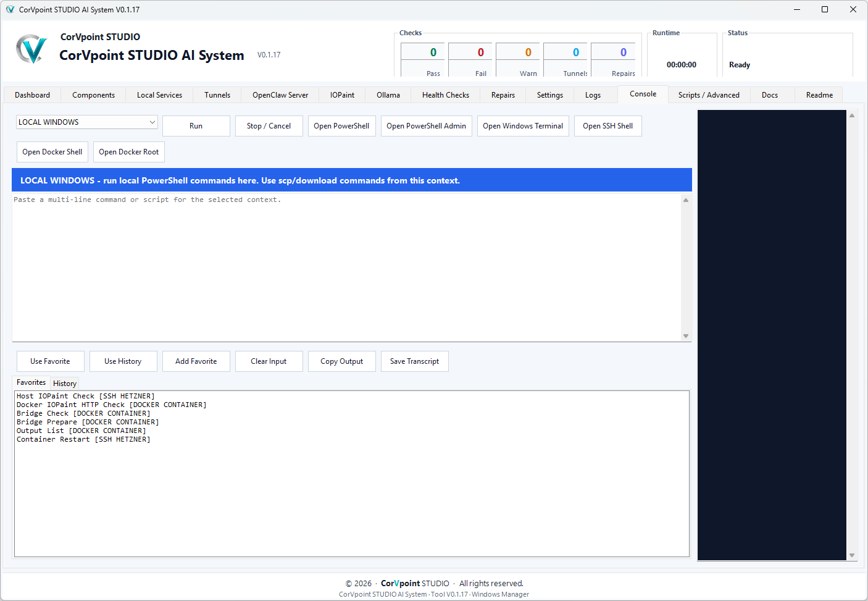Viewport: 868px width, 601px height.
Task: Click into the multi-line command input
Action: pyautogui.click(x=346, y=267)
